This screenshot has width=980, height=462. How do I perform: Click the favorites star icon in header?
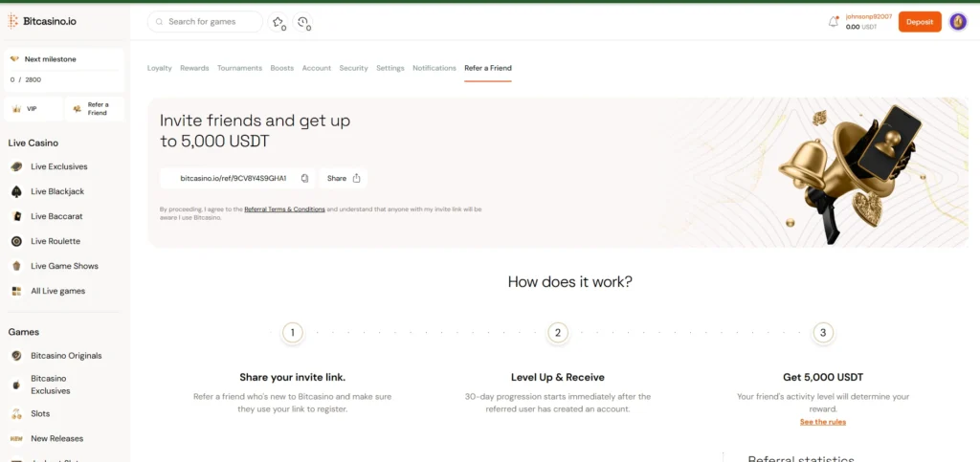click(278, 22)
